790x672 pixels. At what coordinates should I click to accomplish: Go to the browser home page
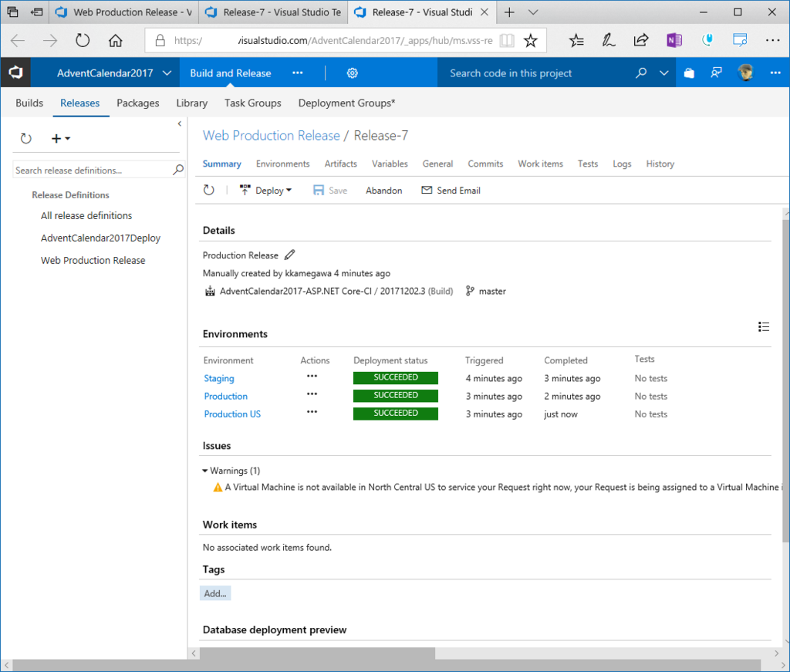[x=116, y=40]
